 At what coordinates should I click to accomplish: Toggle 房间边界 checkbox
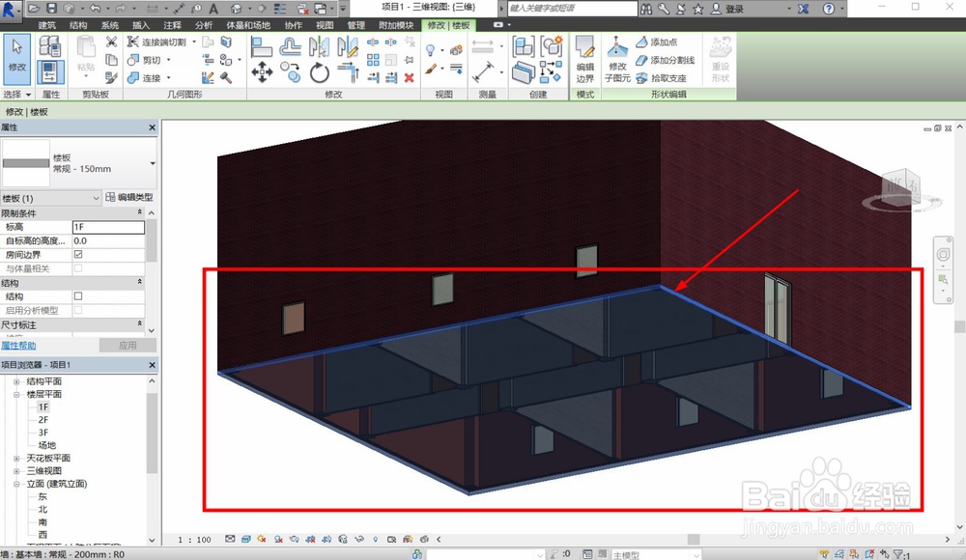(78, 255)
